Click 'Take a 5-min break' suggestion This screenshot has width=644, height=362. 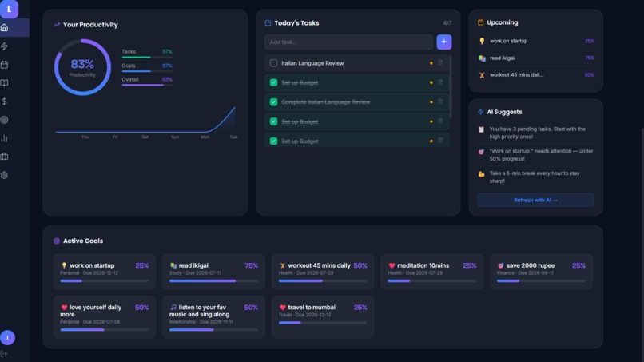[x=536, y=177]
